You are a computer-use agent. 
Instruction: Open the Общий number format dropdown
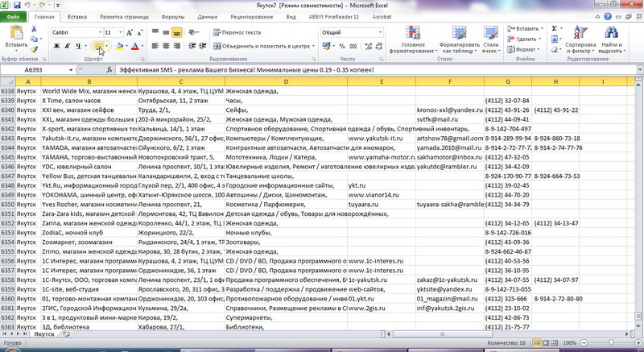[x=380, y=32]
